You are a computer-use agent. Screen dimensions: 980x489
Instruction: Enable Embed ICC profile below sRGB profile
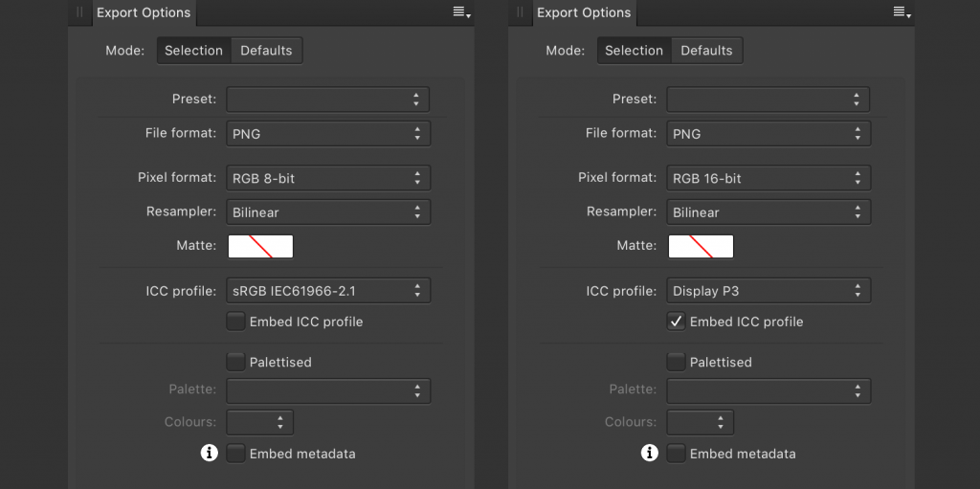[x=235, y=322]
